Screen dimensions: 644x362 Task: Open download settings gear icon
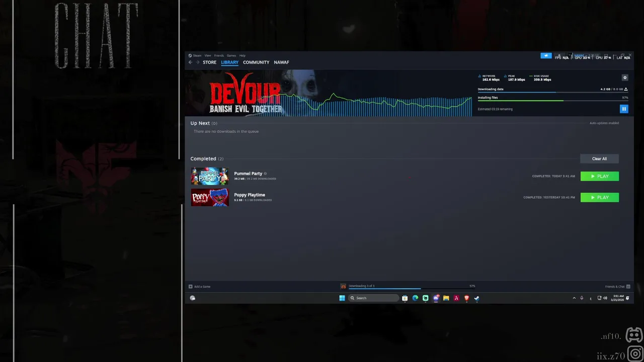coord(625,77)
